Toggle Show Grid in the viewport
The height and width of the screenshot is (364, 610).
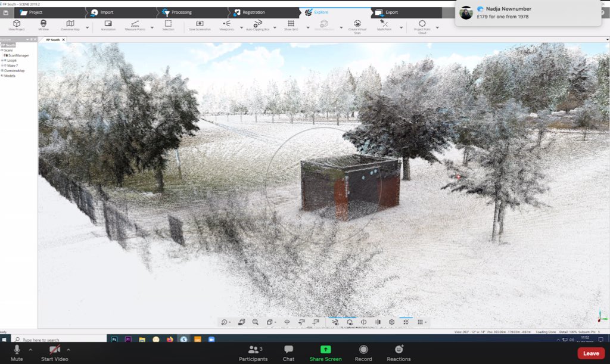tap(291, 24)
